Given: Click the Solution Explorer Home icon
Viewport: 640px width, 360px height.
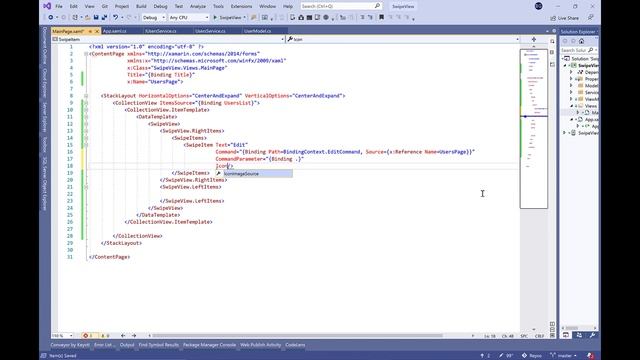Looking at the screenshot, I should click(581, 41).
